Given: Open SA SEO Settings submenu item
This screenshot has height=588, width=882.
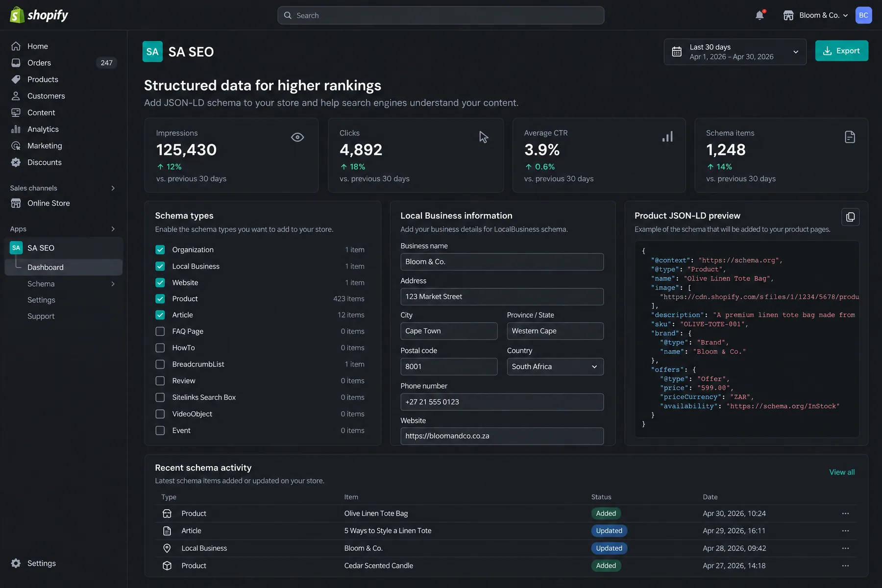Looking at the screenshot, I should 41,300.
